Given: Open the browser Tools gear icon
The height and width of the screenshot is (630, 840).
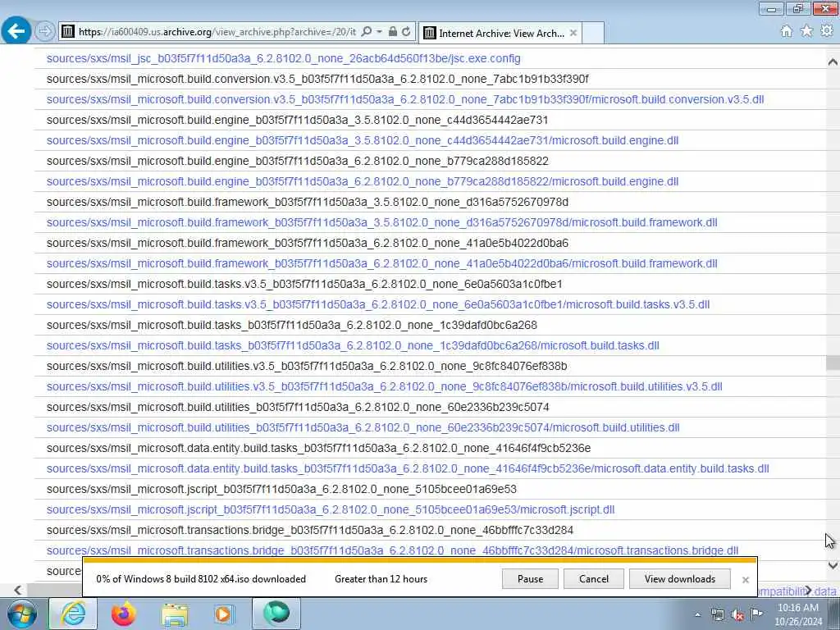Looking at the screenshot, I should coord(827,31).
